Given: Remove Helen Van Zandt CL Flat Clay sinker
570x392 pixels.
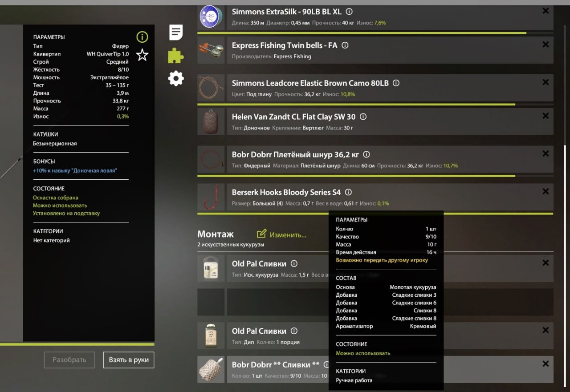Looking at the screenshot, I should [x=546, y=116].
